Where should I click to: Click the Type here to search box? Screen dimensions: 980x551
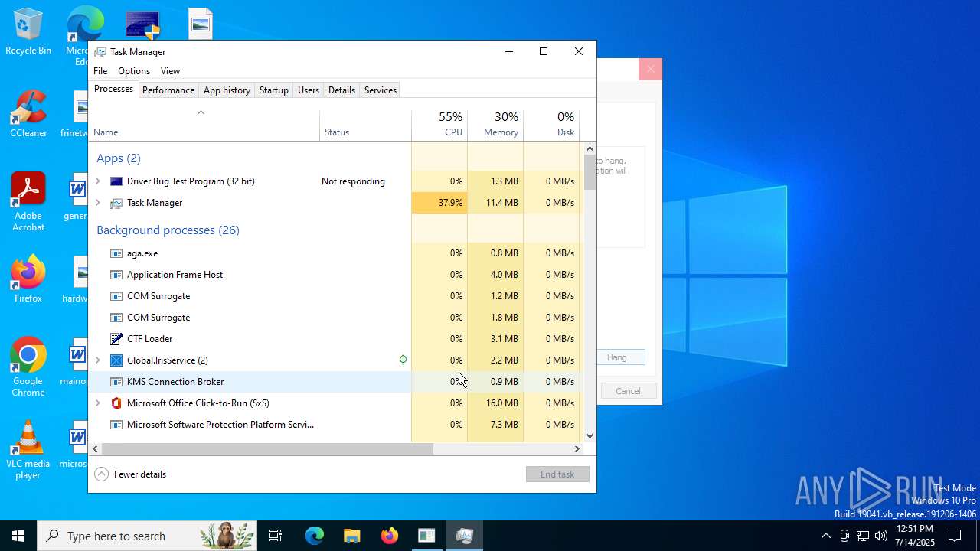147,536
